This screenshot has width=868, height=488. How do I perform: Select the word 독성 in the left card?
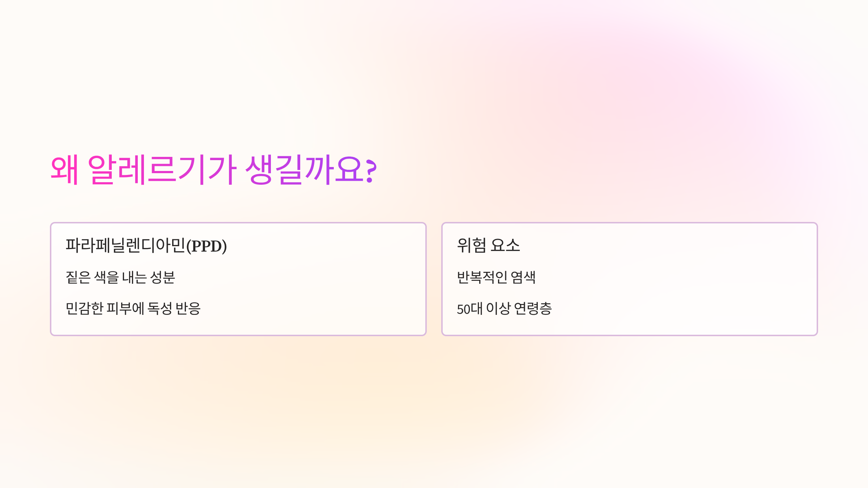tap(159, 308)
